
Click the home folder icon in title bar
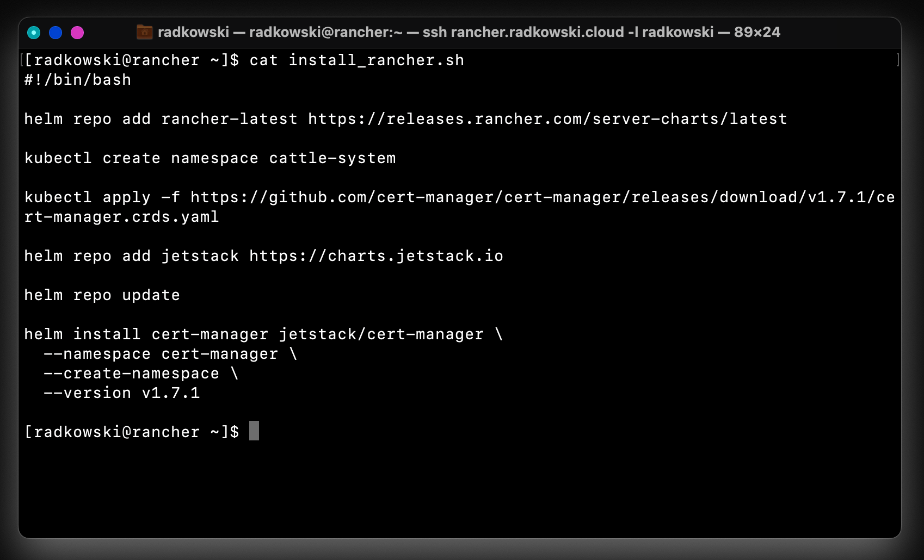(144, 32)
